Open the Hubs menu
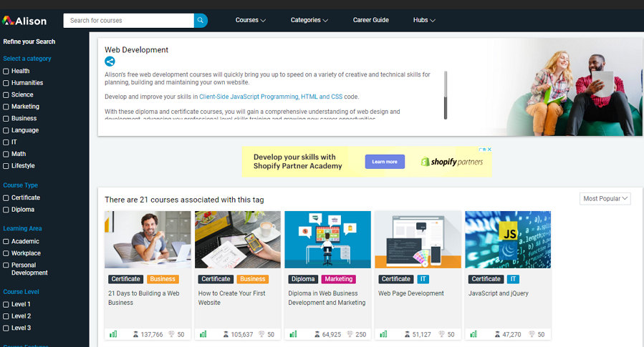Image resolution: width=644 pixels, height=347 pixels. click(x=424, y=20)
